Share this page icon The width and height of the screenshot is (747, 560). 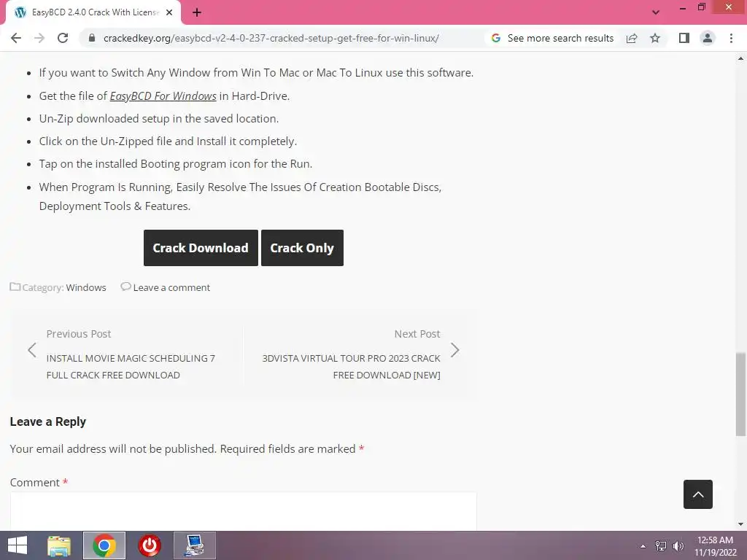coord(632,38)
